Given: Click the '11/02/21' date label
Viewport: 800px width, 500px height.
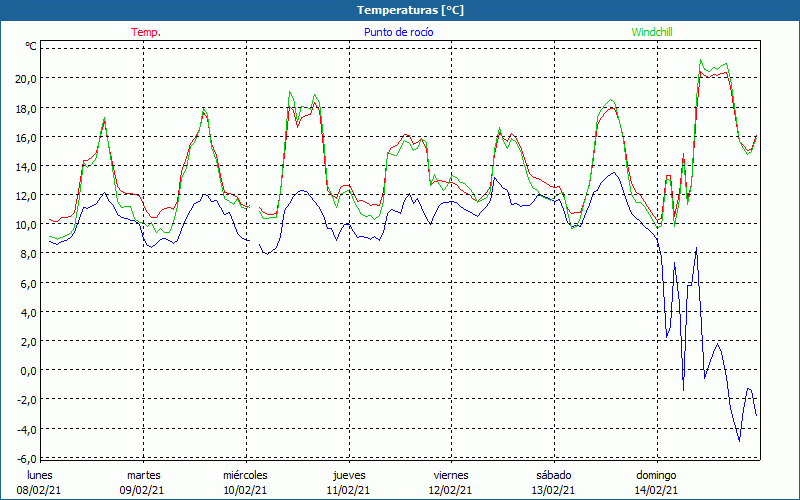Looking at the screenshot, I should point(348,490).
